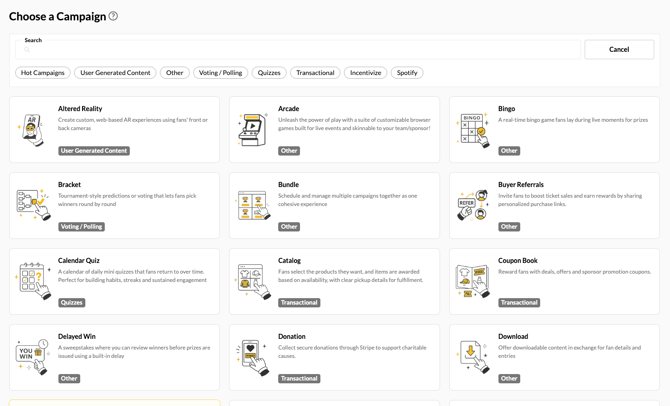Filter by Hot Campaigns

(43, 73)
